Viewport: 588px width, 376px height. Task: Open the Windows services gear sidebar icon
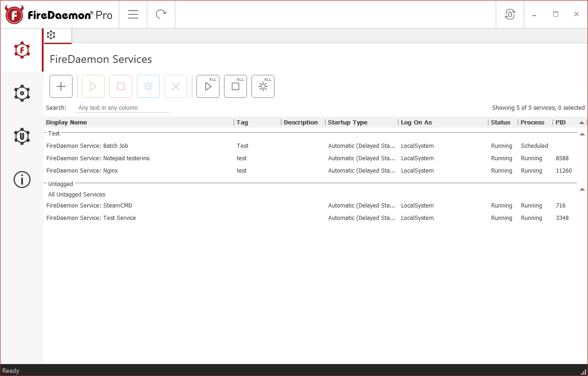22,93
